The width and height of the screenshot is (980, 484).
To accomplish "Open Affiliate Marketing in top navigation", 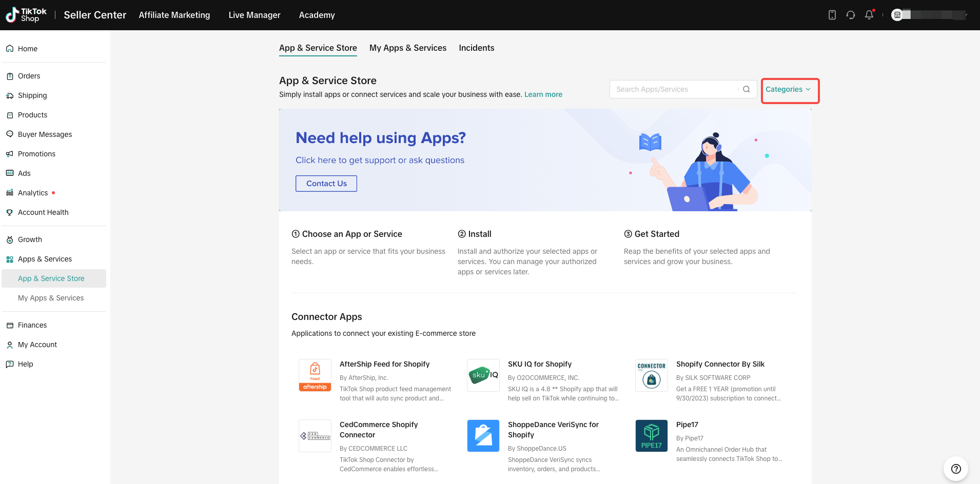I will (174, 15).
